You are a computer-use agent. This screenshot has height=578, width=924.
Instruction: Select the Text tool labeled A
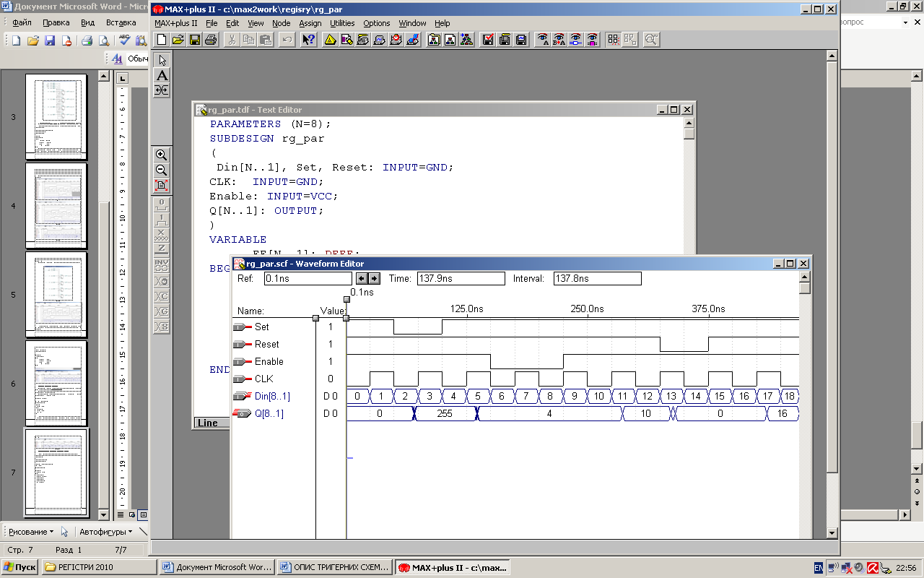162,75
